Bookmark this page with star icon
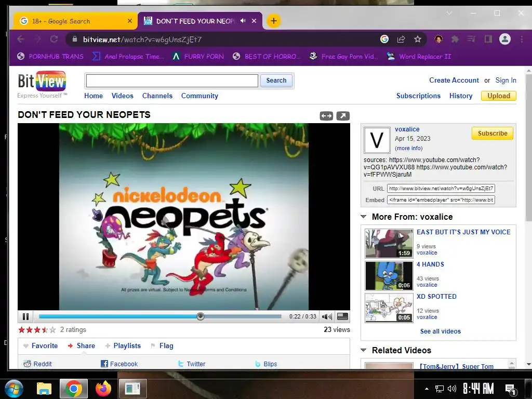 coord(418,39)
